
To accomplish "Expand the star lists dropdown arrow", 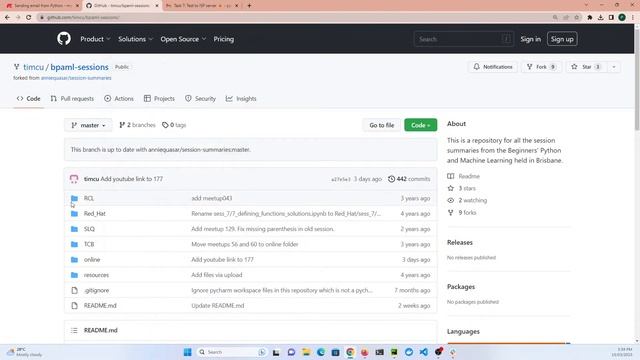I will (613, 67).
